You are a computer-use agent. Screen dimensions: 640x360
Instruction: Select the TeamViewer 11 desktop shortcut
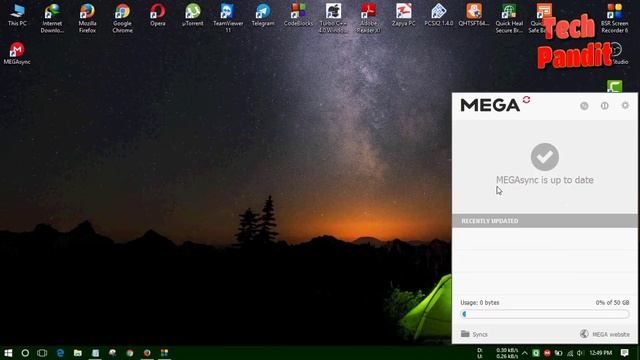click(228, 18)
